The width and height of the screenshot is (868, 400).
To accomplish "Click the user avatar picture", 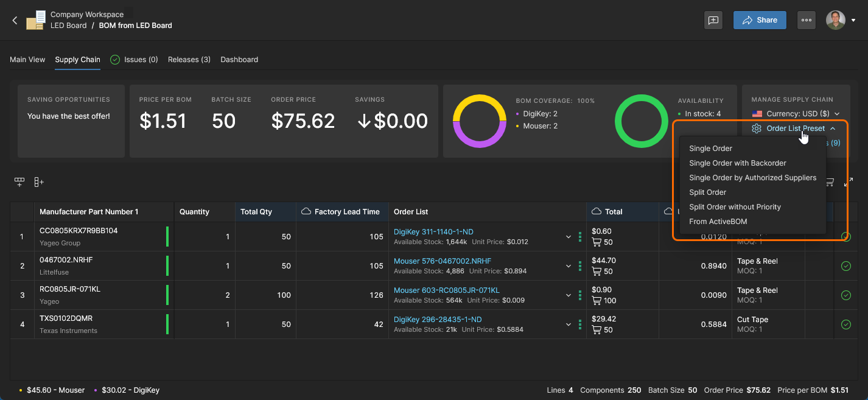I will tap(835, 20).
